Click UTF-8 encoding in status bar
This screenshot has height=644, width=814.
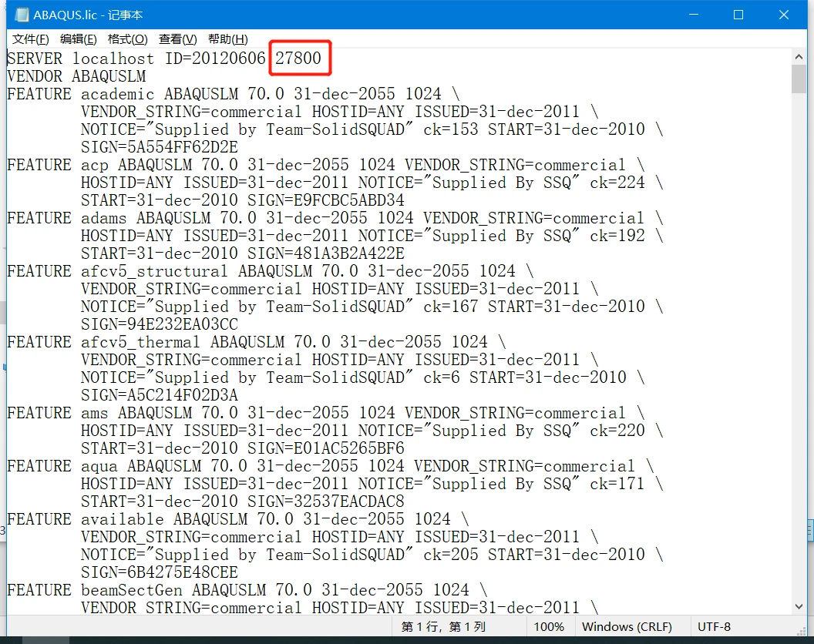coord(714,627)
